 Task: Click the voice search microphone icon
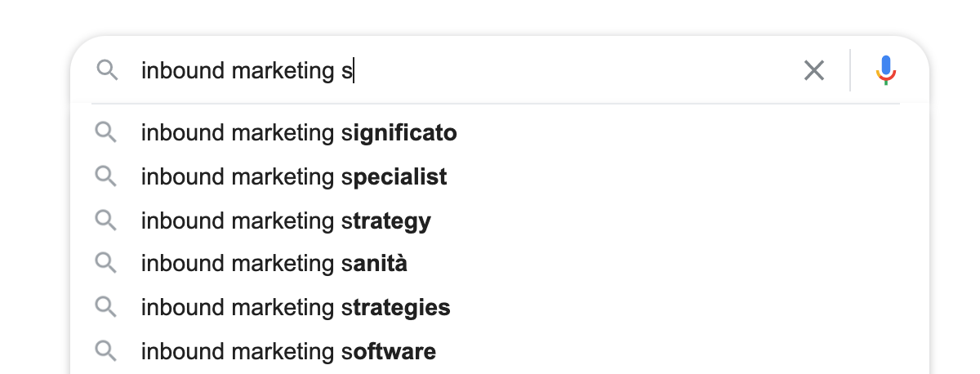click(886, 70)
